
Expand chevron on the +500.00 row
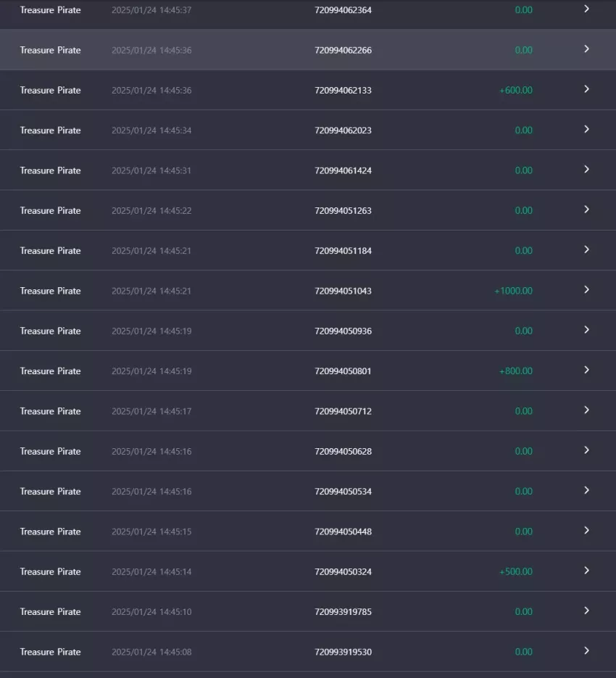coord(586,571)
